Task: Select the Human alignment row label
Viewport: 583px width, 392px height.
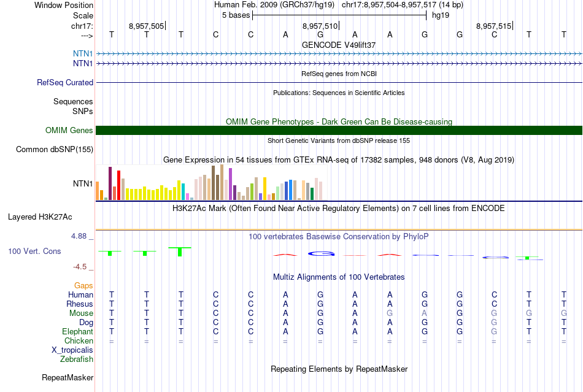Action: tap(80, 294)
